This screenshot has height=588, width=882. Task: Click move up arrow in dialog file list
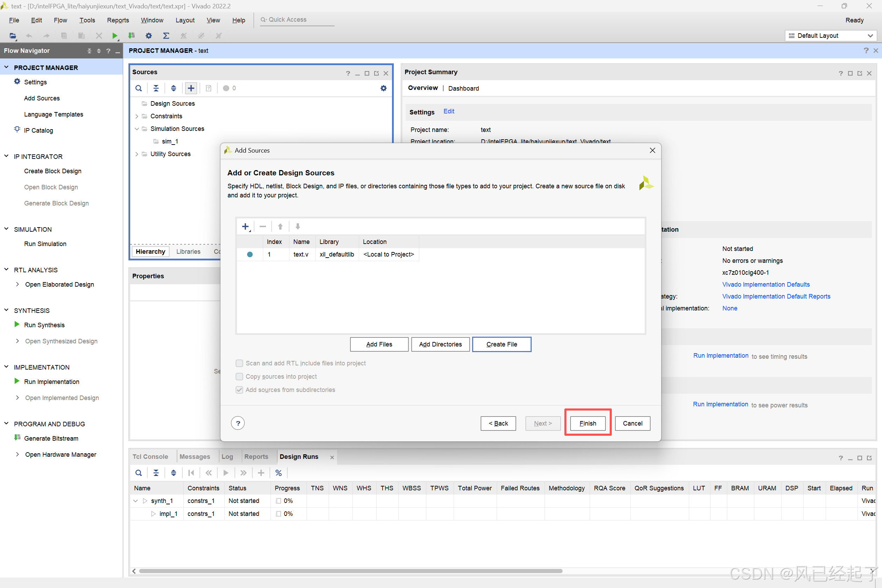(280, 226)
